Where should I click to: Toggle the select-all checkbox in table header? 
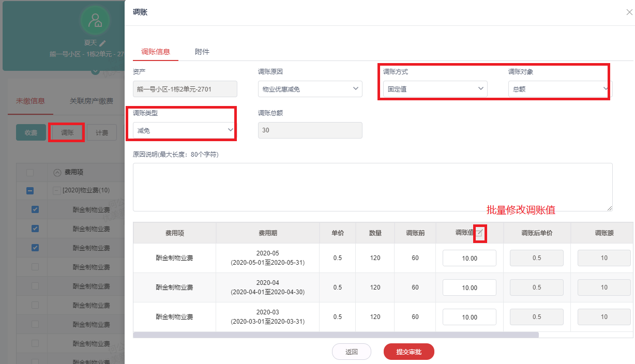coord(30,172)
